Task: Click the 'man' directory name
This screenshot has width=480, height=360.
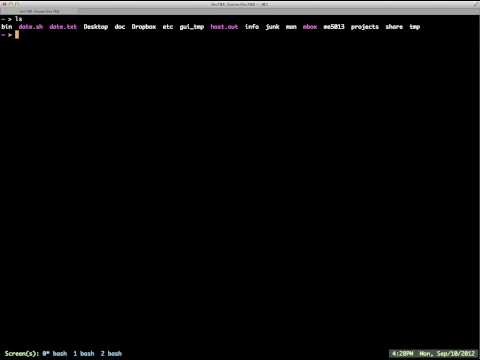Action: 291,27
